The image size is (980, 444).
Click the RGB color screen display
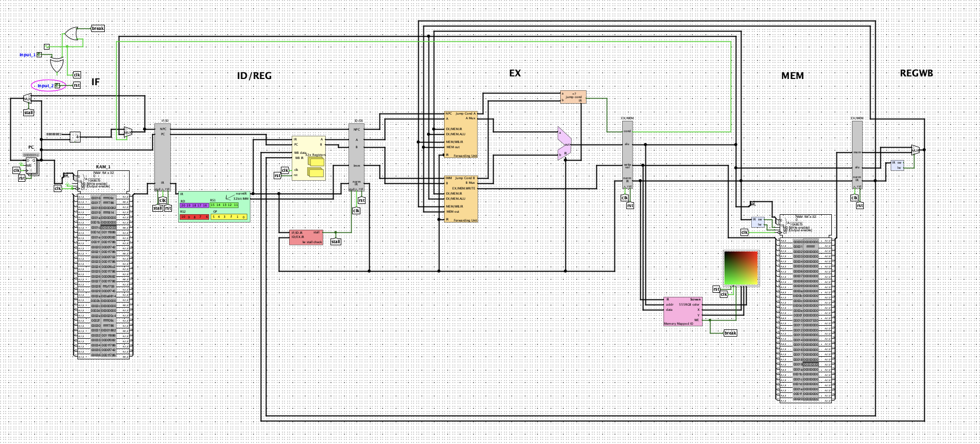tap(741, 267)
